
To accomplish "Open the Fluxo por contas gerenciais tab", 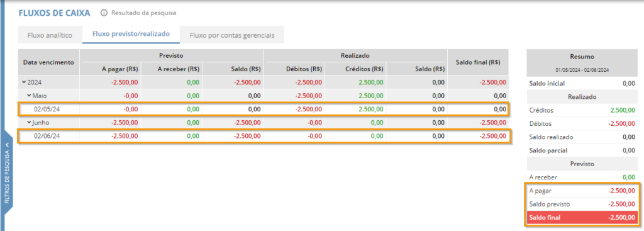I will click(231, 35).
